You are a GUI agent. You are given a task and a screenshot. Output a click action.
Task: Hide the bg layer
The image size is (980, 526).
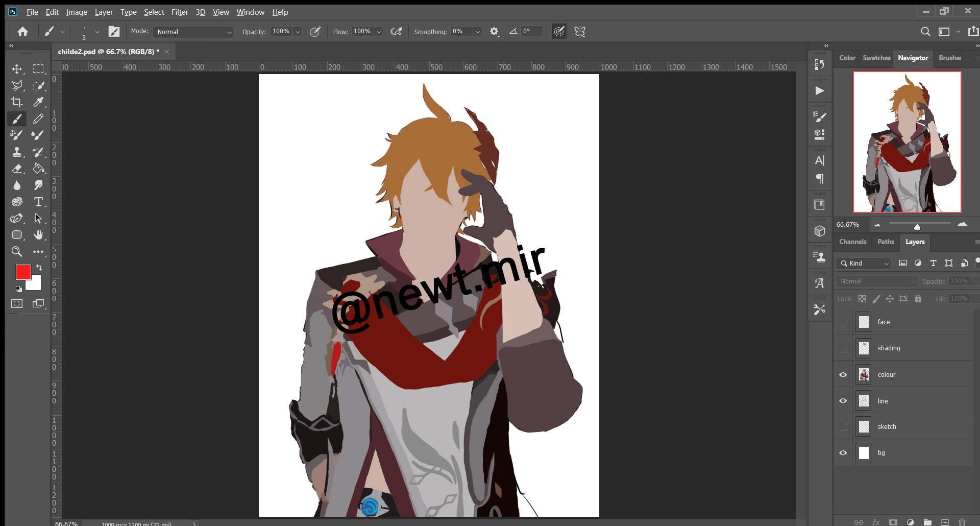point(843,453)
